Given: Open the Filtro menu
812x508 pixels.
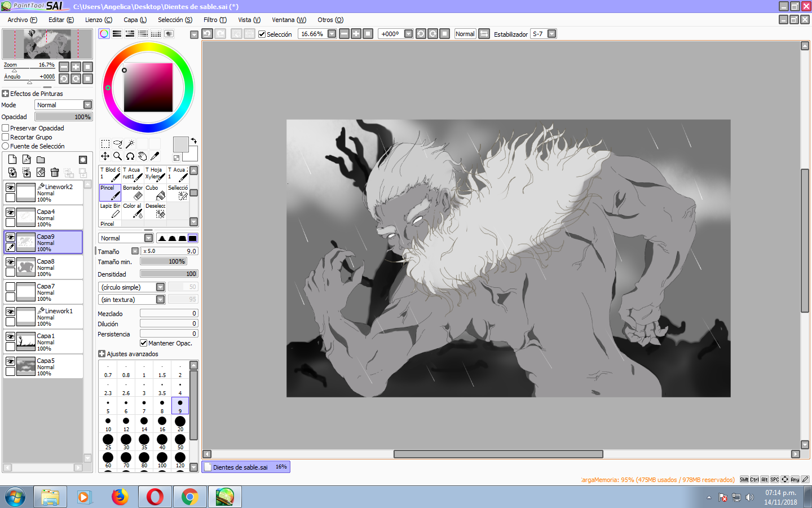Looking at the screenshot, I should (214, 20).
